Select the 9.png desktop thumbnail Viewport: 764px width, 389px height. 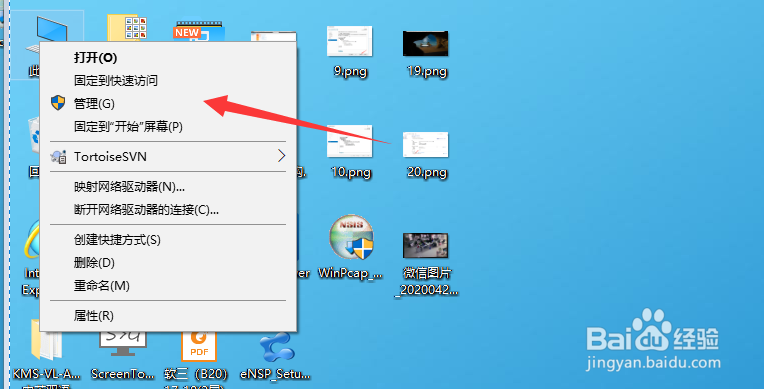(x=349, y=41)
